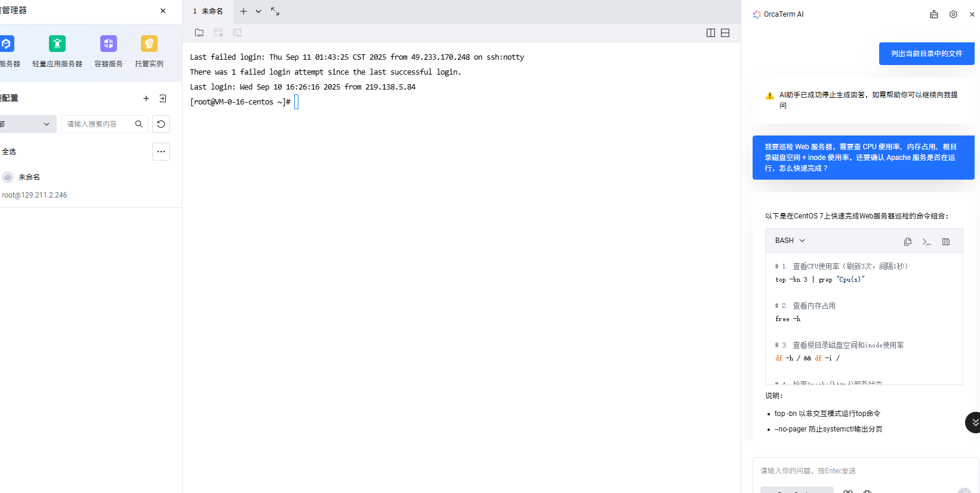Split terminal into stacked rows

[x=725, y=33]
